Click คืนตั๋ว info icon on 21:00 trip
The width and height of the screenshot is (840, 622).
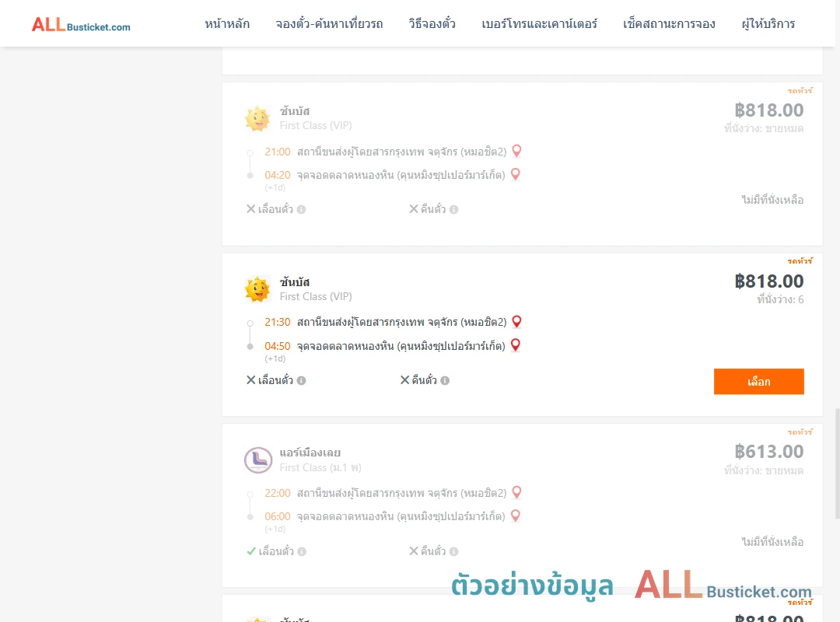click(x=453, y=209)
